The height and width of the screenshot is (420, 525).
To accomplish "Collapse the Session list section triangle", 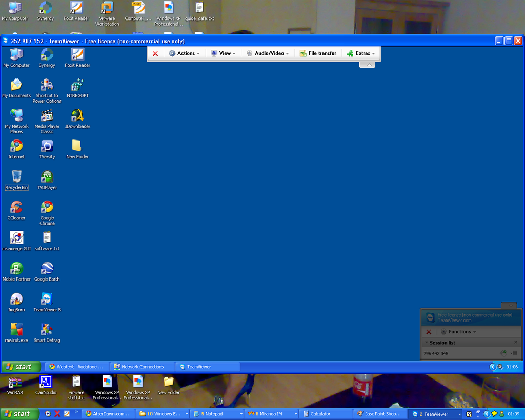I will (x=426, y=342).
